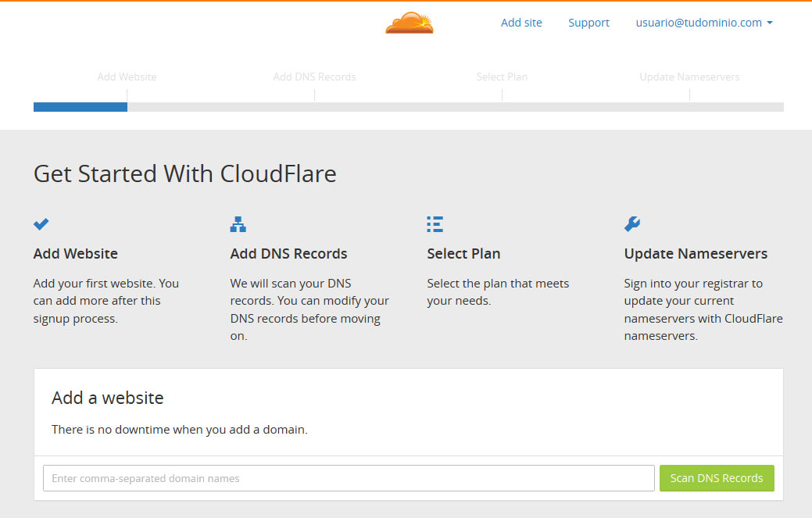This screenshot has width=812, height=518.
Task: Go to the Support page
Action: coord(588,23)
